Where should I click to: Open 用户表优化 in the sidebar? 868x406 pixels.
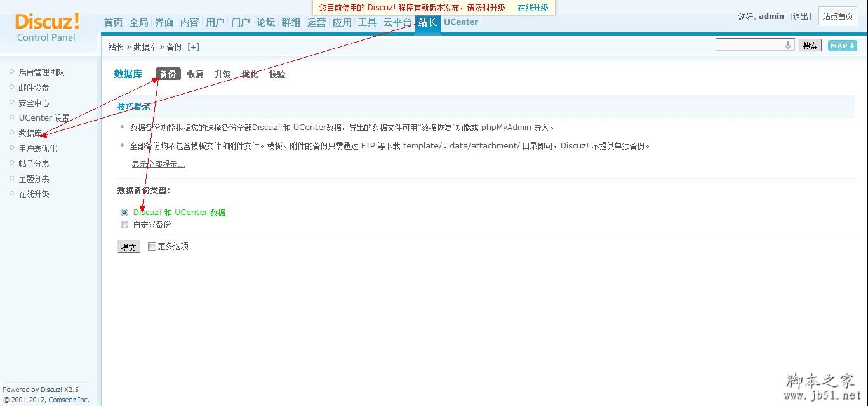[37, 148]
